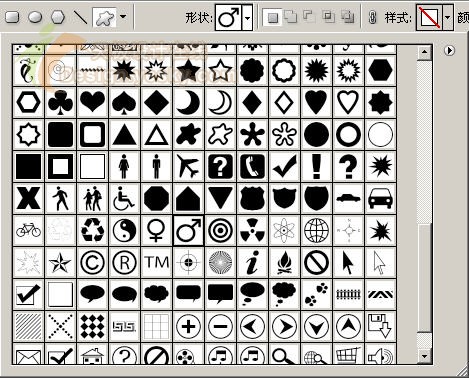Pick the walking pedestrian shape

pyautogui.click(x=60, y=198)
